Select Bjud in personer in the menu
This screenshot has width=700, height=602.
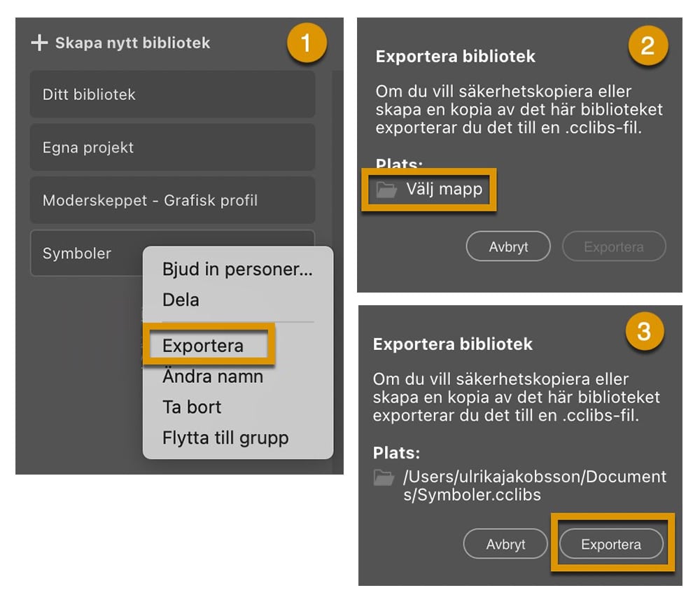(238, 269)
